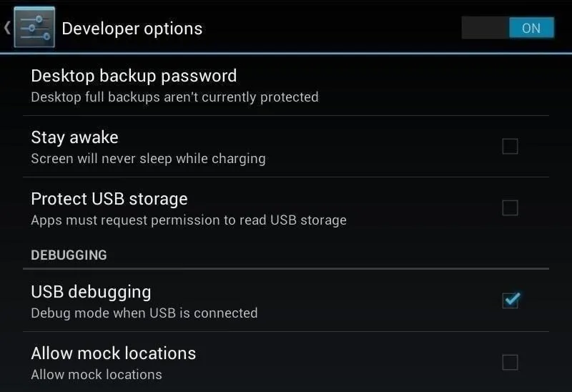The width and height of the screenshot is (572, 392).
Task: Click "Debug mode when USB is connected" text
Action: coord(144,313)
